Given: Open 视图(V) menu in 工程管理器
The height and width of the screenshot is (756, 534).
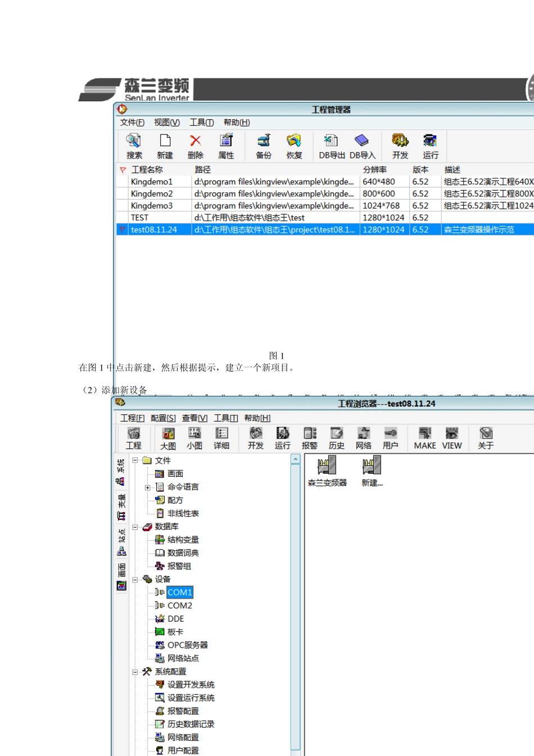Looking at the screenshot, I should [167, 123].
